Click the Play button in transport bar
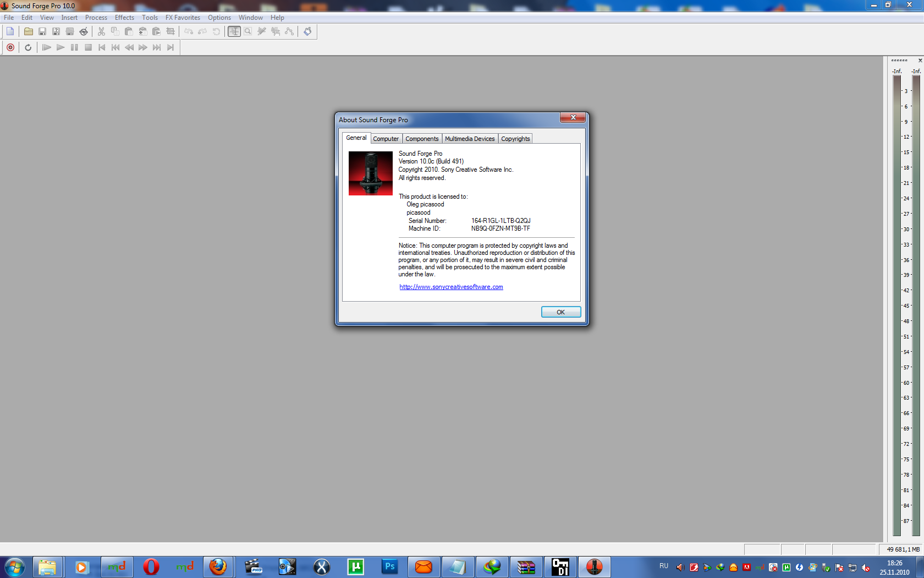 tap(61, 47)
